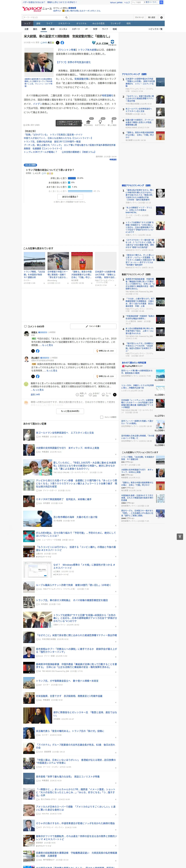
Task: Expand the 撤廃すると言っている comment with もっと見る
Action: click(38, 390)
